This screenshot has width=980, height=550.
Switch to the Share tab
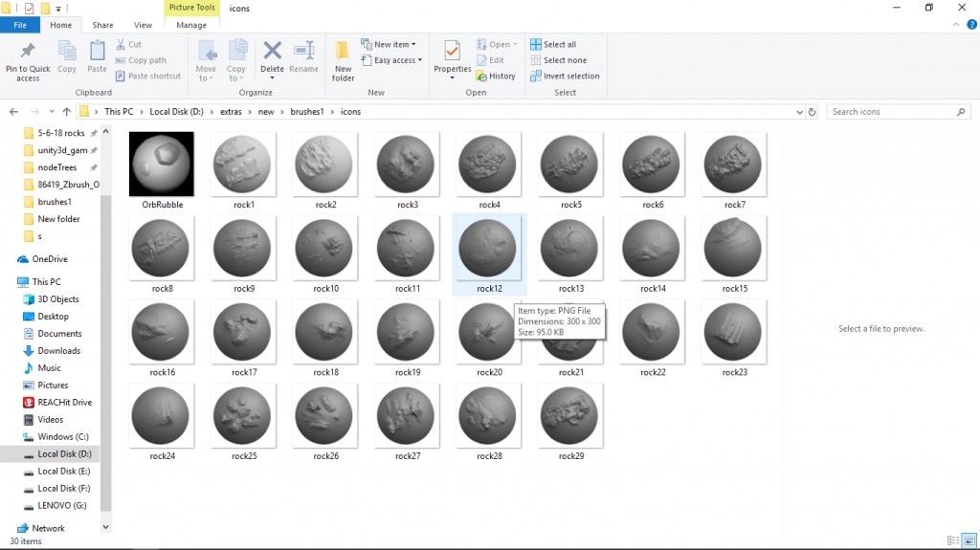tap(102, 25)
